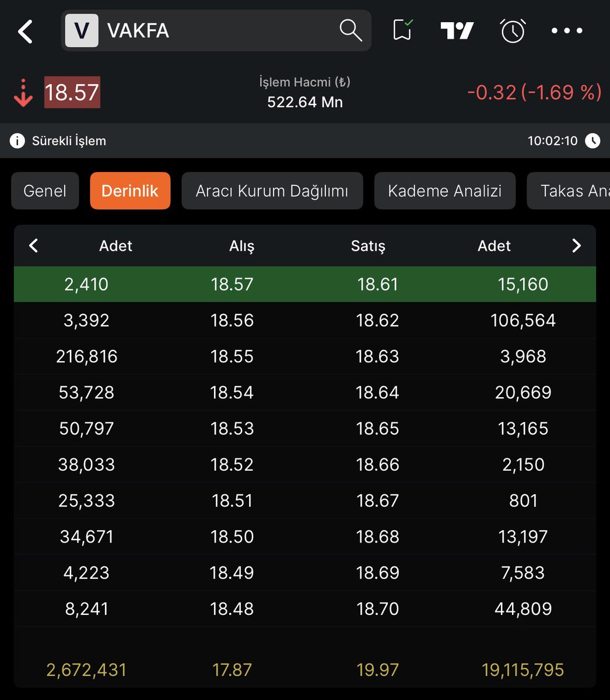Set a price alarm clock icon
The image size is (610, 700).
click(x=513, y=30)
